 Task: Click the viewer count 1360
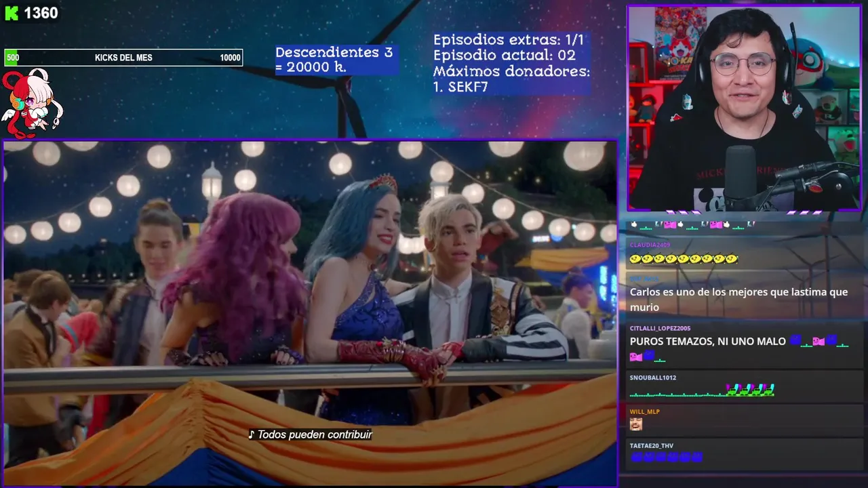tap(41, 14)
